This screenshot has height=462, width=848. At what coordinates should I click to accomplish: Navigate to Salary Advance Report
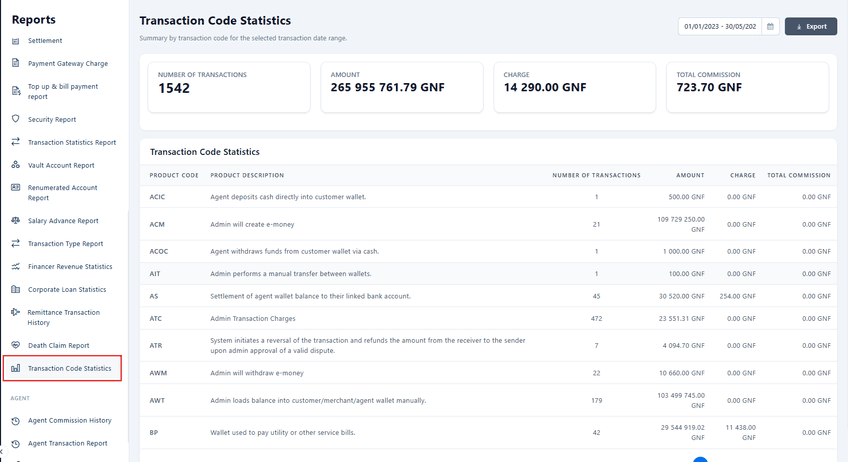tap(63, 221)
